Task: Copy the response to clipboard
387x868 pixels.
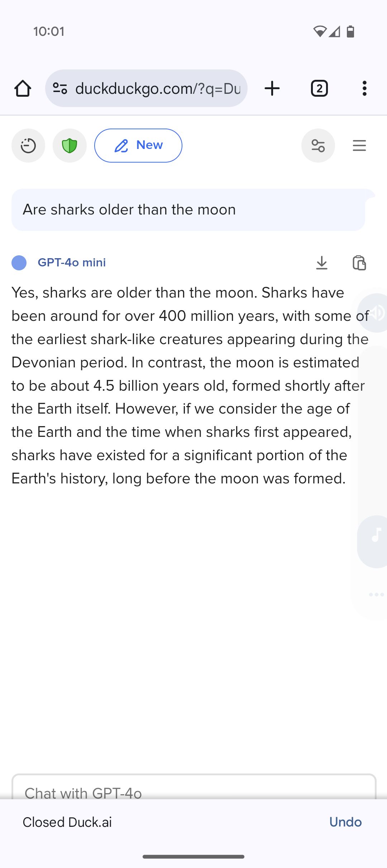Action: [359, 263]
